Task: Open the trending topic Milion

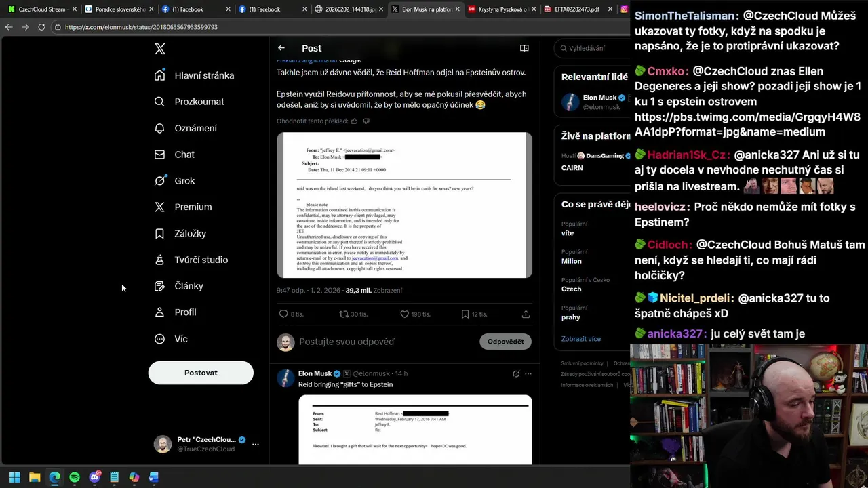Action: pos(571,261)
